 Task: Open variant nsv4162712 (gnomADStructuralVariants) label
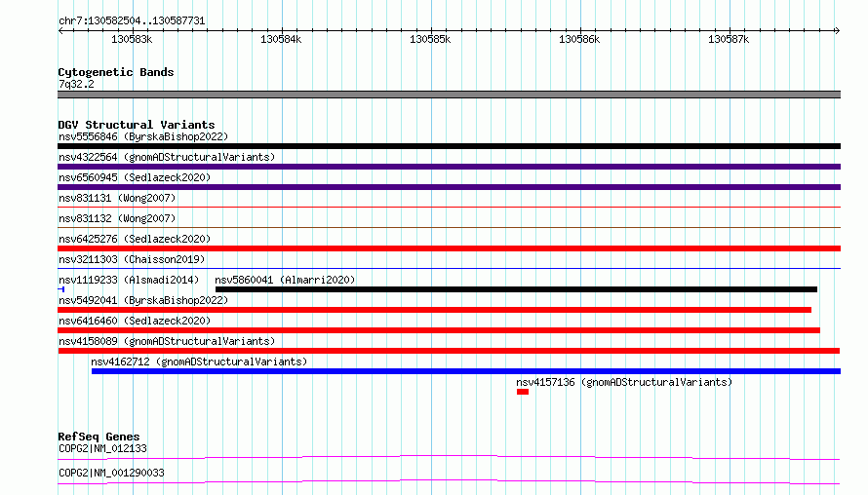click(199, 362)
